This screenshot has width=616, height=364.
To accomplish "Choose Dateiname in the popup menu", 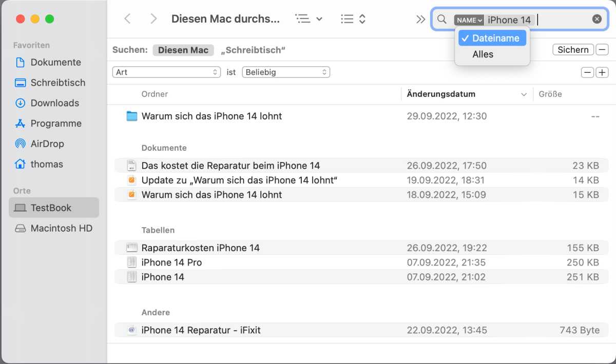I will pyautogui.click(x=493, y=38).
